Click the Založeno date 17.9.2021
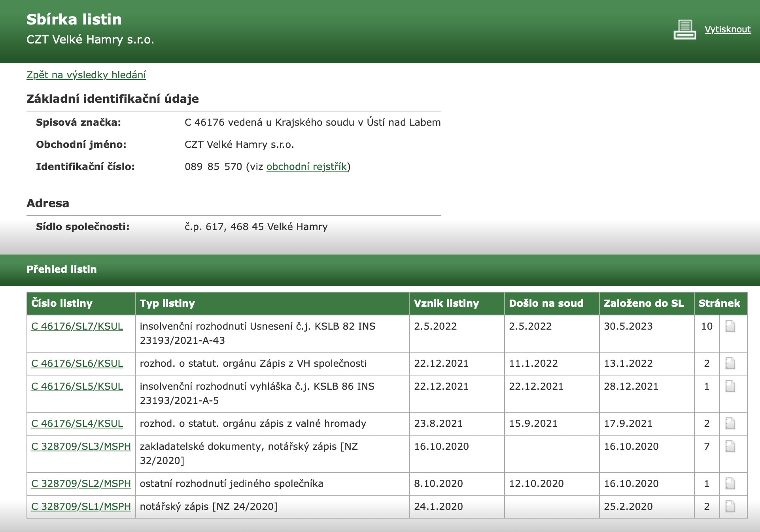This screenshot has width=760, height=532. [628, 424]
